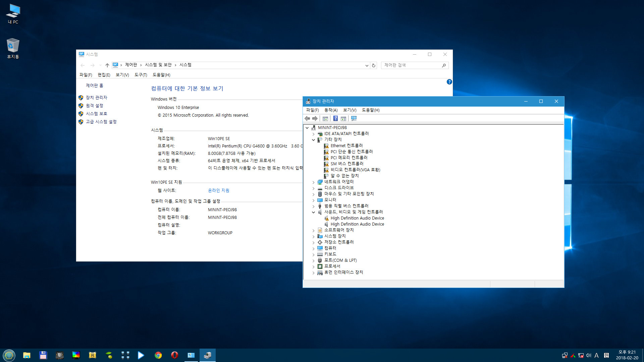
Task: Click the blue help icon in System window
Action: pos(449,82)
